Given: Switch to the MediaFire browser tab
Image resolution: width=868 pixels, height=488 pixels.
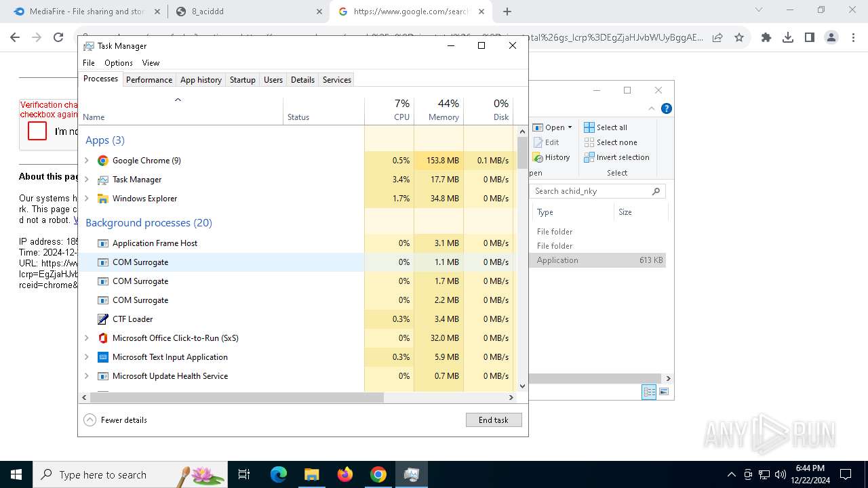Looking at the screenshot, I should [x=86, y=12].
